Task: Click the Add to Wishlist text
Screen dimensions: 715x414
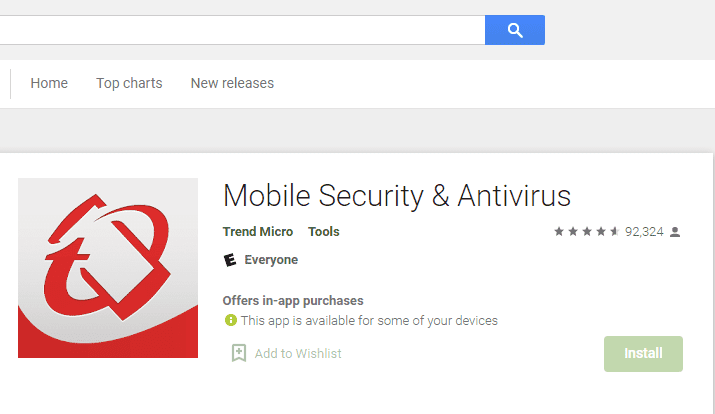Action: coord(298,354)
